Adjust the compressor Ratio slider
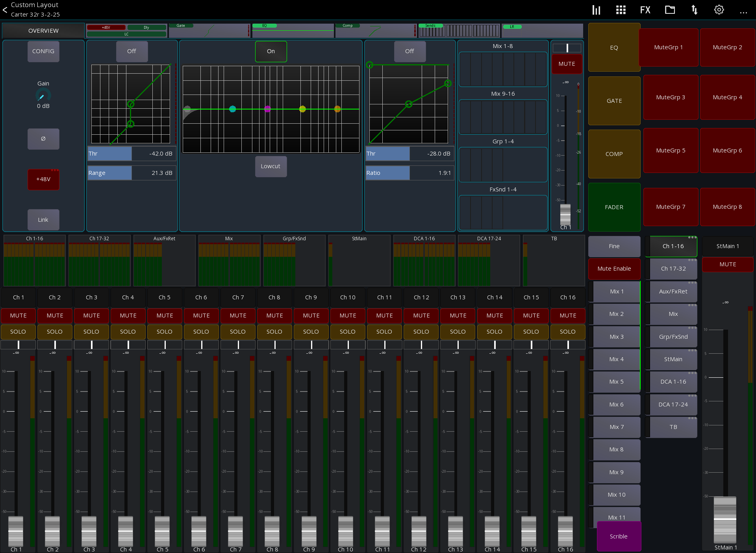Viewport: 756px width, 553px height. (x=410, y=173)
